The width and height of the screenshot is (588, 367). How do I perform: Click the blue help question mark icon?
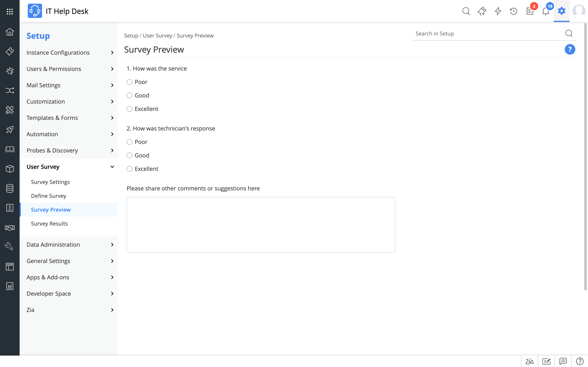[570, 50]
